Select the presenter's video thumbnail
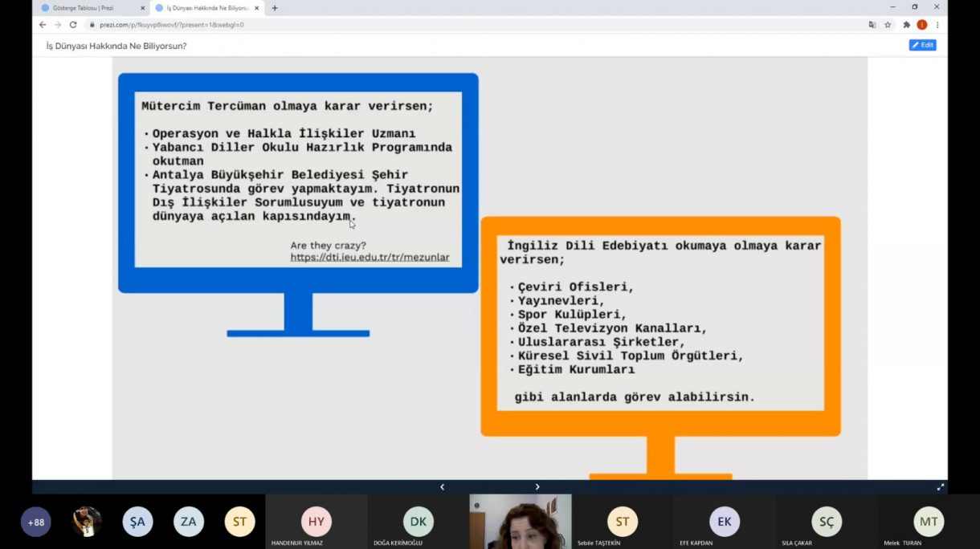Viewport: 980px width, 549px height. pyautogui.click(x=520, y=522)
